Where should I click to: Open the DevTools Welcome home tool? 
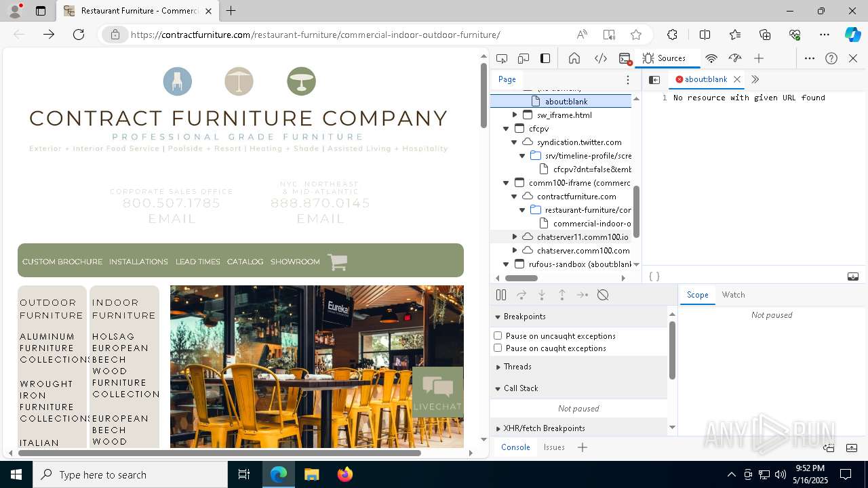coord(574,58)
